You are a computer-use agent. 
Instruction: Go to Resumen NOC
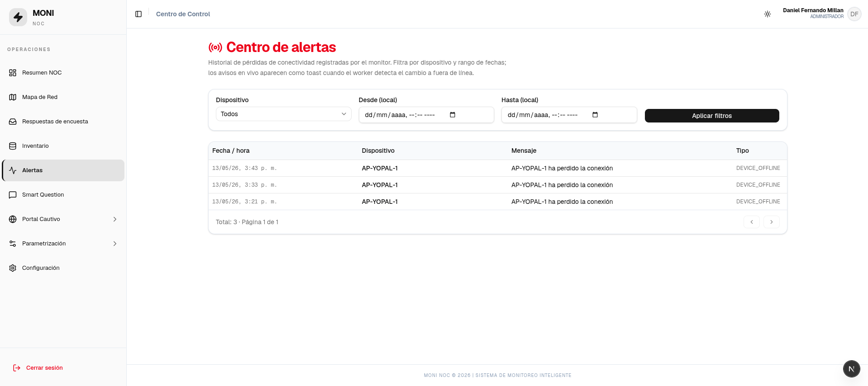[x=63, y=73]
